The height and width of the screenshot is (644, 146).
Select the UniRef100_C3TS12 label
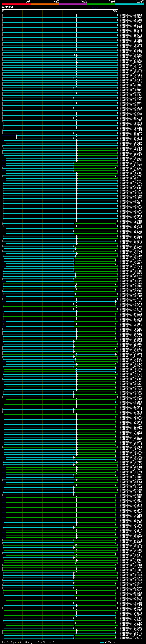(x=131, y=82)
